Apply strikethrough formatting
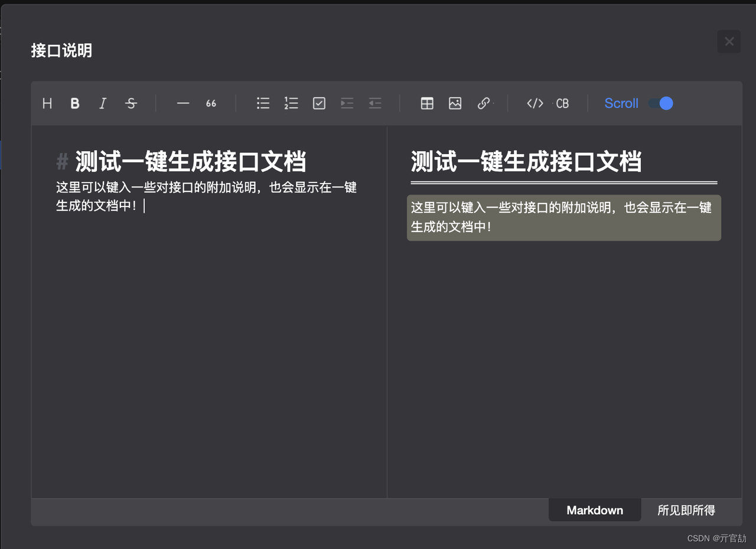The width and height of the screenshot is (756, 549). pos(131,103)
